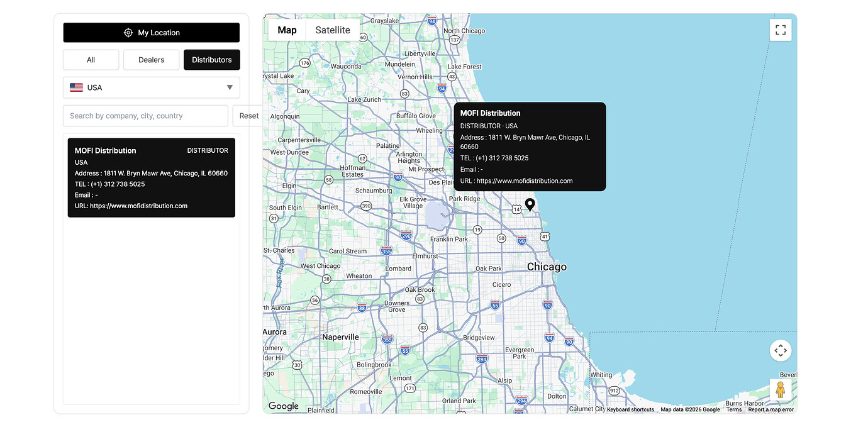This screenshot has width=868, height=444.
Task: Toggle fullscreen map view
Action: 781,30
